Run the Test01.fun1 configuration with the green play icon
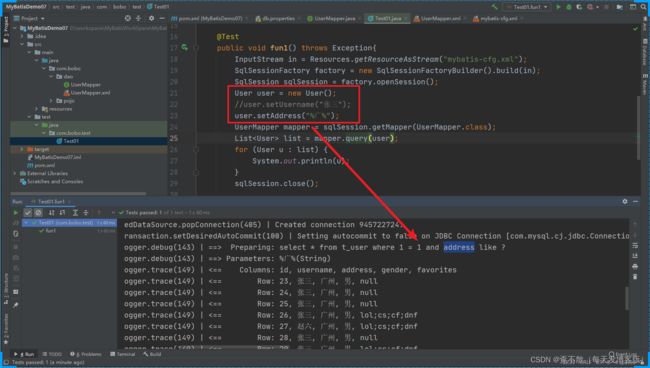This screenshot has height=368, width=650. coord(558,7)
